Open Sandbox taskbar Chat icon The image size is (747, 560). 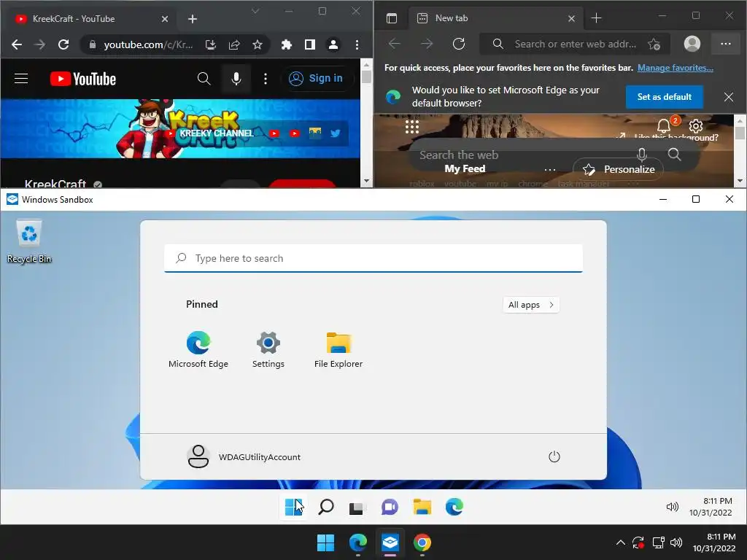coord(390,507)
